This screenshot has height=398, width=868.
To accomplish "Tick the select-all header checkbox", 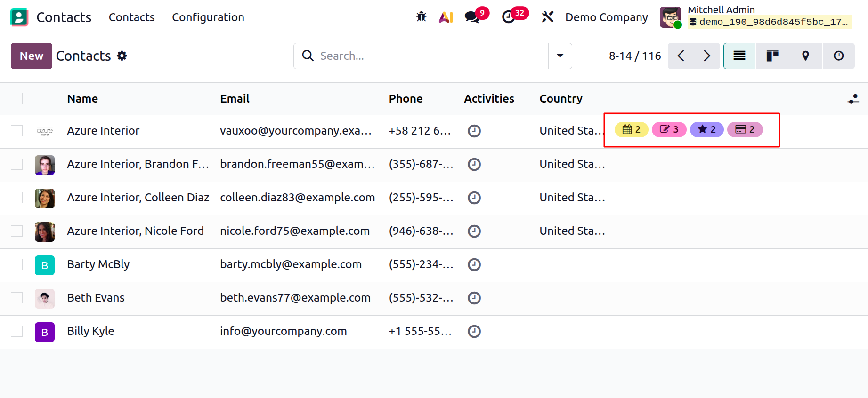I will (x=17, y=99).
